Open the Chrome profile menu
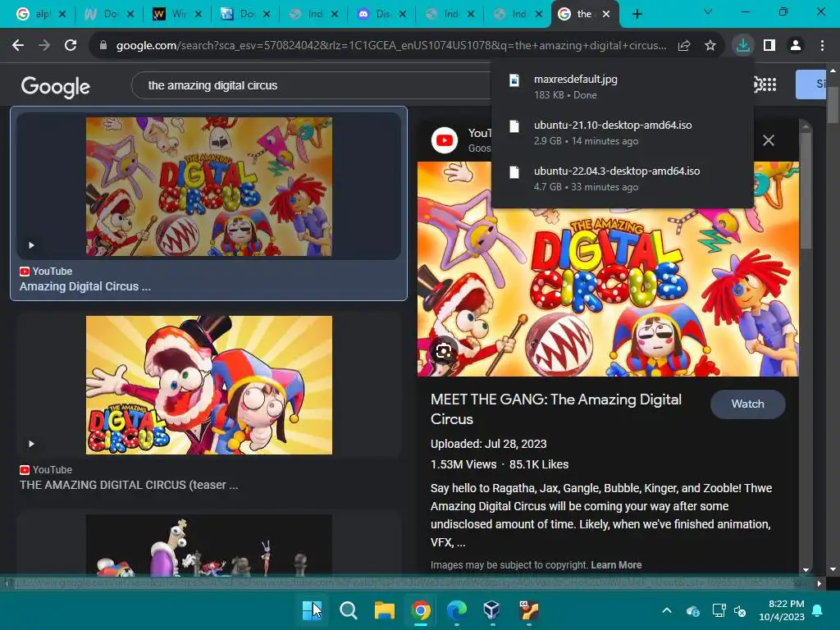Screen dimensions: 840x630 (x=796, y=46)
